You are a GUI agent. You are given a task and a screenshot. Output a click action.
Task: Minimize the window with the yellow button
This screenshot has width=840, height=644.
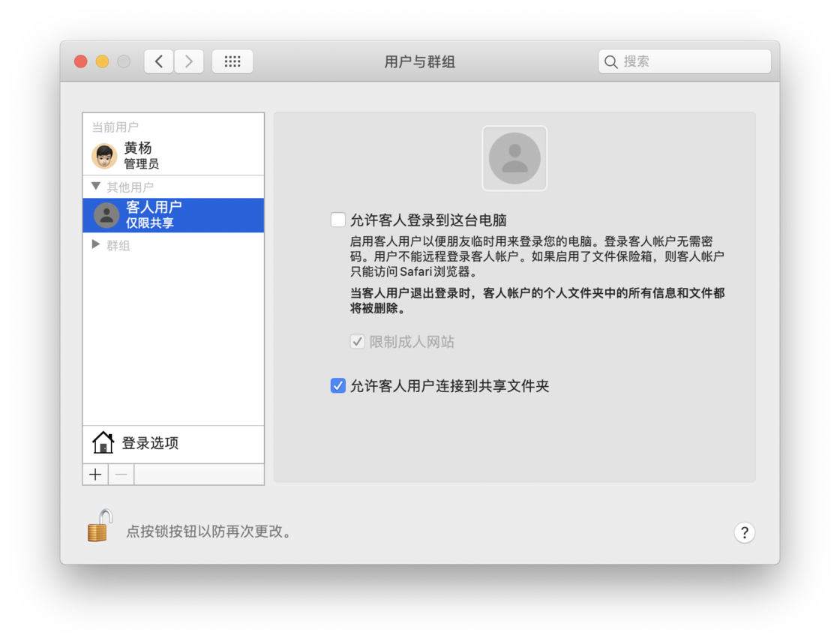click(x=102, y=61)
